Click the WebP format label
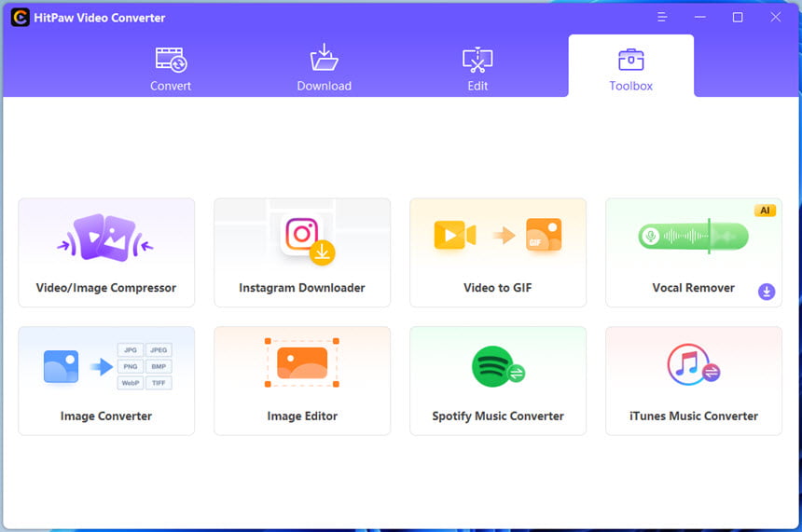The height and width of the screenshot is (532, 802). pos(131,383)
